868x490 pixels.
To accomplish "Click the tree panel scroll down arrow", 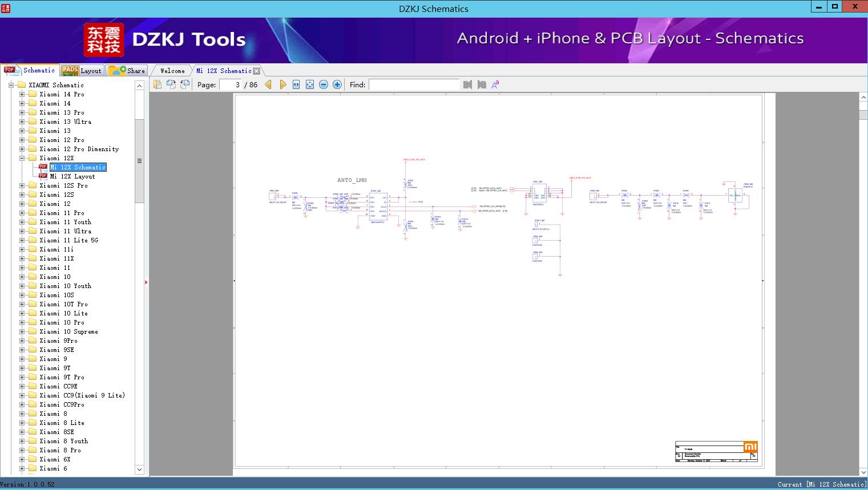I will click(139, 469).
